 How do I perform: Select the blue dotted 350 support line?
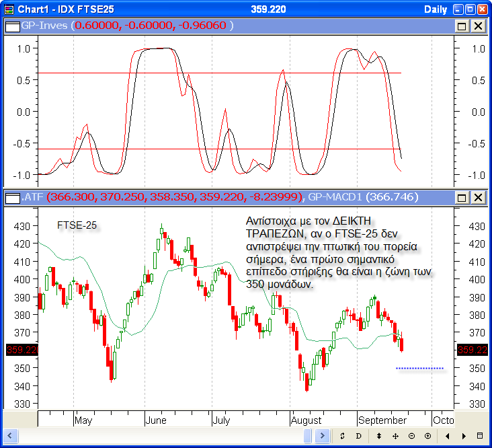419,368
